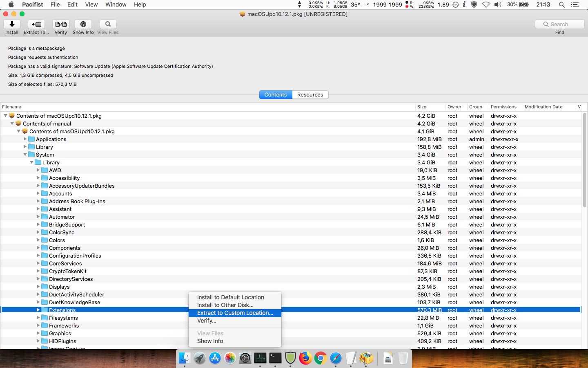Click the Install toolbar icon
The height and width of the screenshot is (368, 588).
pyautogui.click(x=11, y=24)
